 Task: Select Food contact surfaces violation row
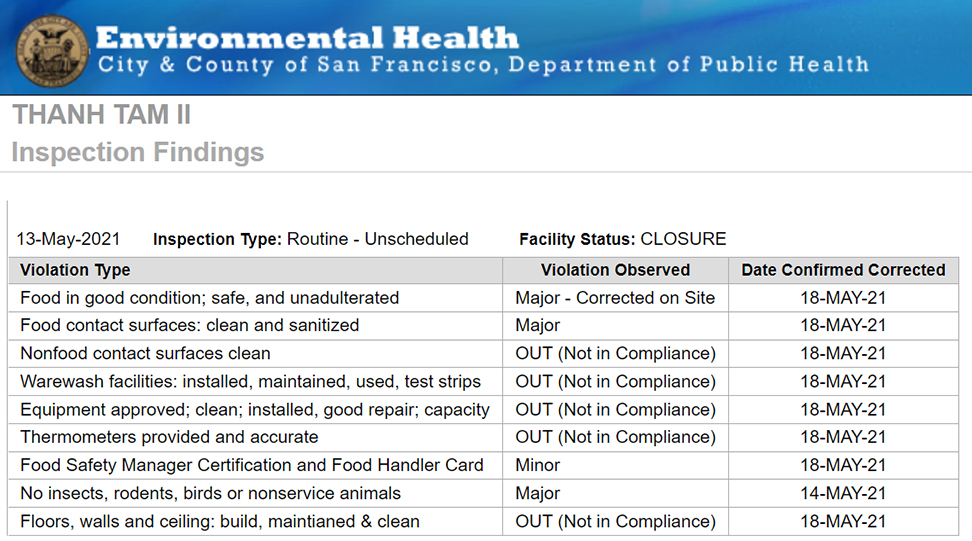[x=189, y=326]
